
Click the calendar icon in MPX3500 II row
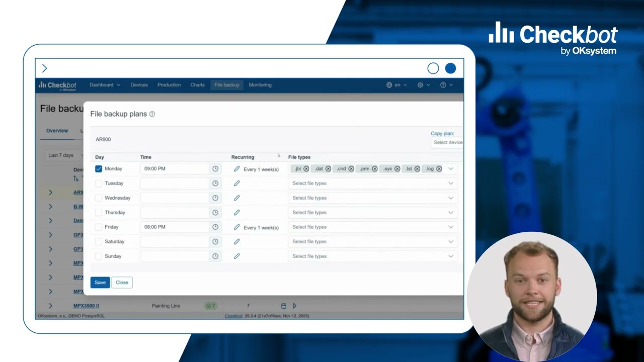pyautogui.click(x=283, y=306)
